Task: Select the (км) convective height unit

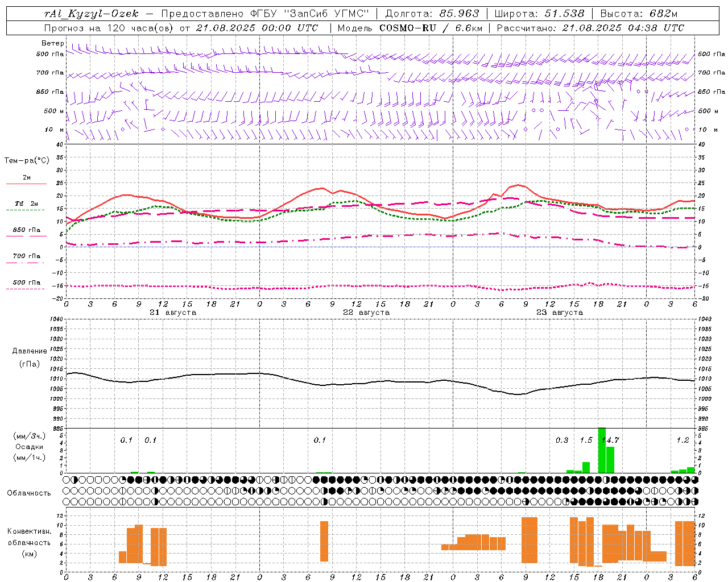Action: coord(30,553)
